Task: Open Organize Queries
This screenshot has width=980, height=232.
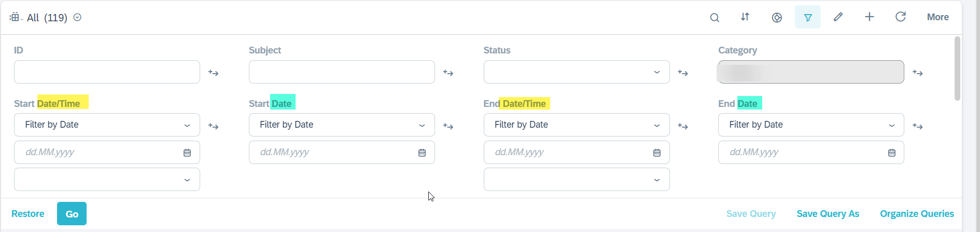Action: (917, 214)
